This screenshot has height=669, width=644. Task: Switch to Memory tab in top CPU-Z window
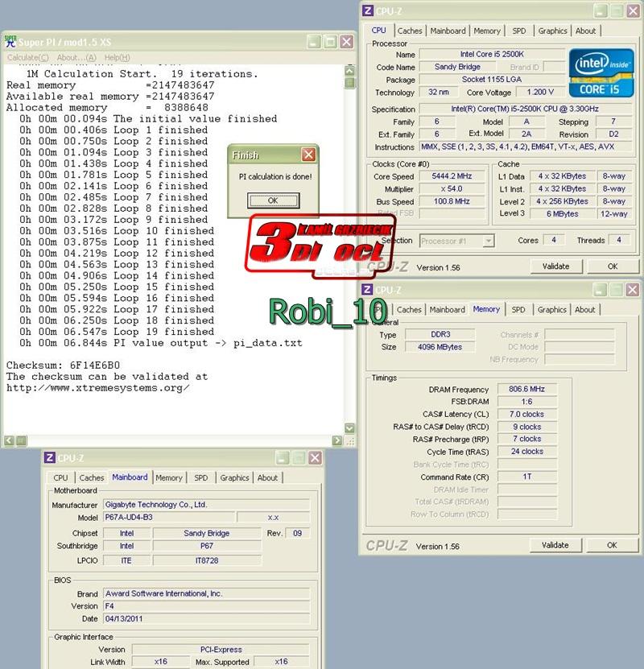coord(487,31)
